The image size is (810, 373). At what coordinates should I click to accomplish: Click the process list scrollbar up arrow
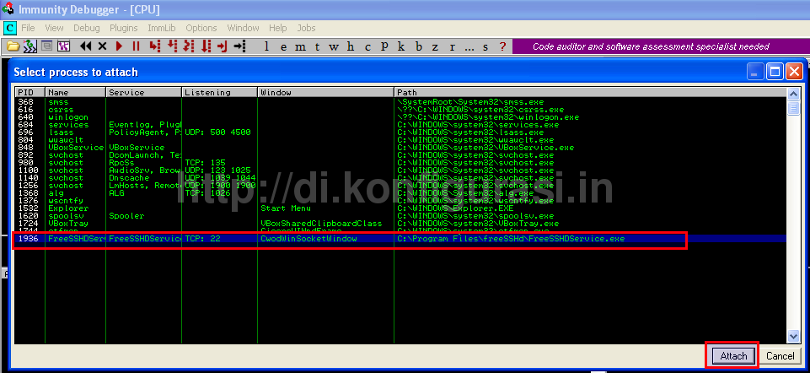coord(794,94)
